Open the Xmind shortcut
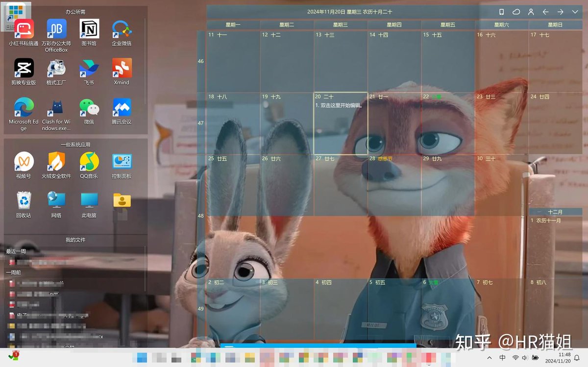Image resolution: width=588 pixels, height=367 pixels. (122, 72)
